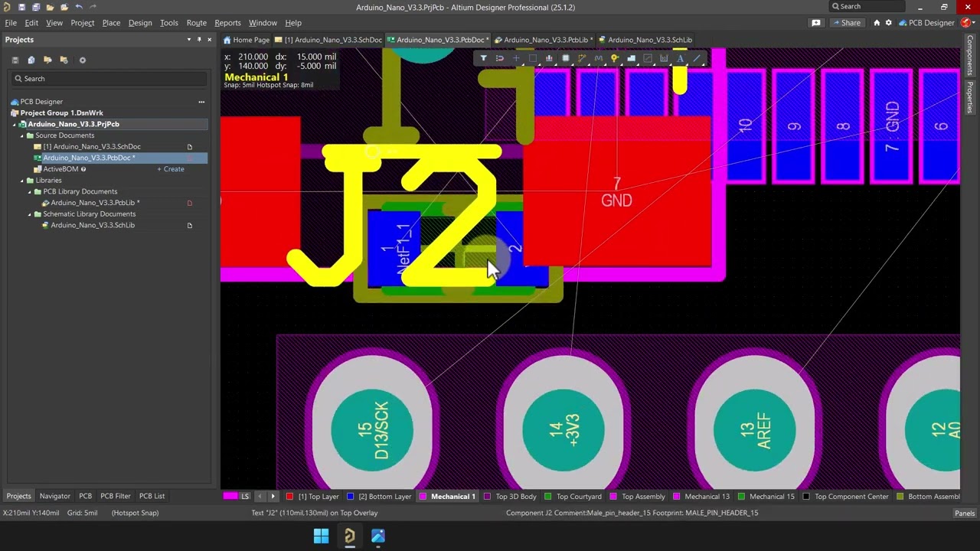Select the polygon pour tool

[x=631, y=58]
